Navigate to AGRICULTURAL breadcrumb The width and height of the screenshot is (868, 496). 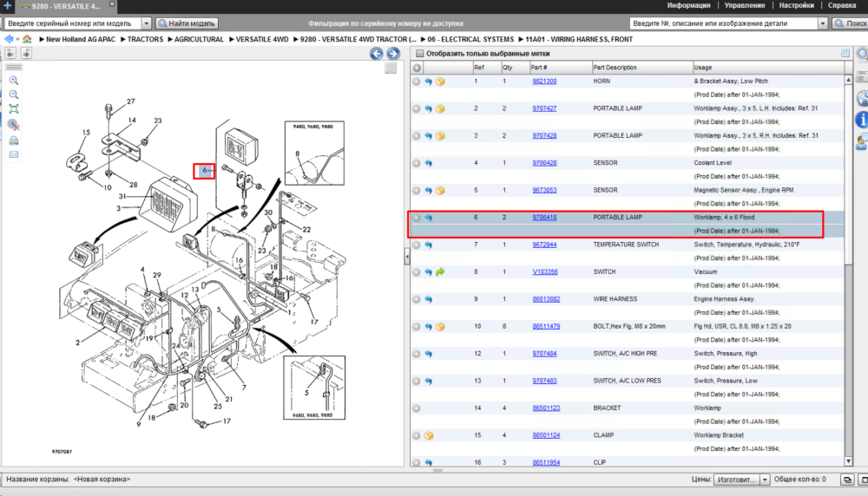pyautogui.click(x=199, y=39)
